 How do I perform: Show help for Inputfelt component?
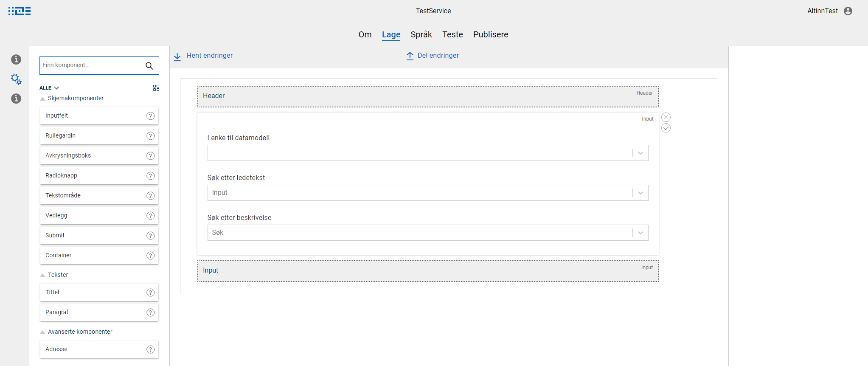(151, 116)
